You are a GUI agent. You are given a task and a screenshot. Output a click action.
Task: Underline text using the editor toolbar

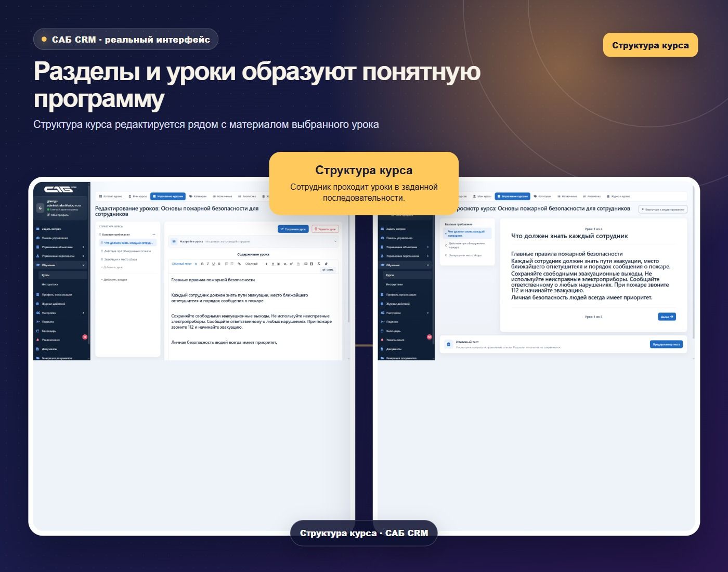[x=213, y=264]
